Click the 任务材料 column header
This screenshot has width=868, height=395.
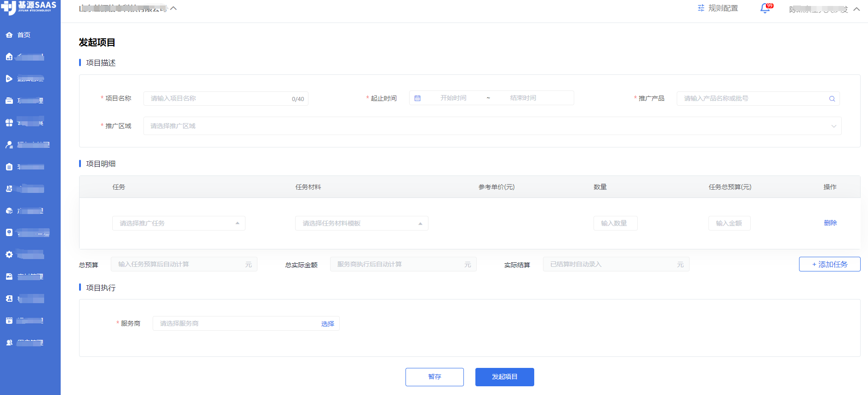pos(308,187)
